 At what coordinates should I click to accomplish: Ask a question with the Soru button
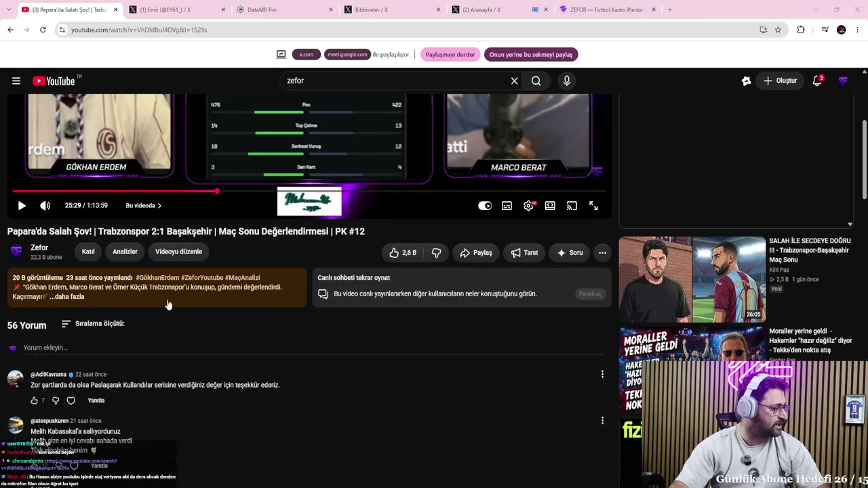coord(570,253)
